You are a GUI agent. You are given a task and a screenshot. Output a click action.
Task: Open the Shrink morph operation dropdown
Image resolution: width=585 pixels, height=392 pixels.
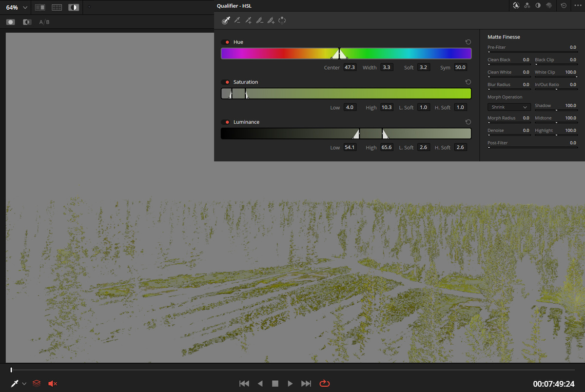[x=509, y=107]
